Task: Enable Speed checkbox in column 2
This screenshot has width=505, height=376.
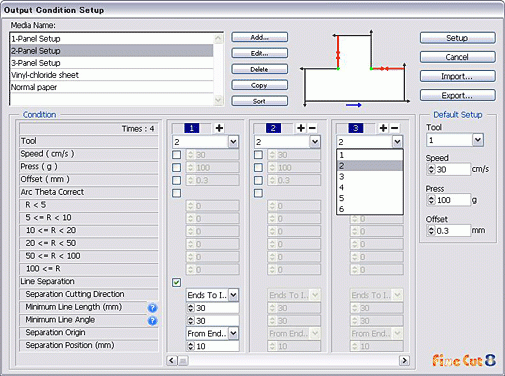Action: point(258,155)
